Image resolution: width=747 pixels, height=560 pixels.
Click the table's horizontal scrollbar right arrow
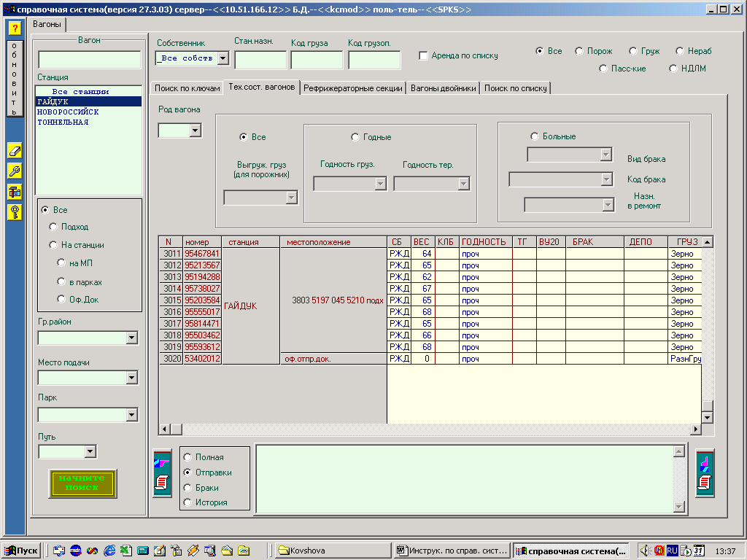[695, 429]
